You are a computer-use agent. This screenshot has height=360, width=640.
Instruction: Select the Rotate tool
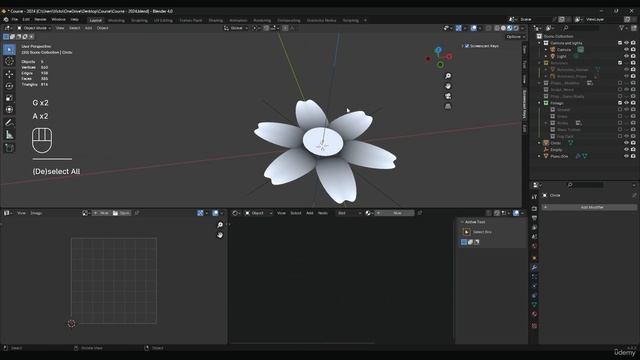coord(9,86)
